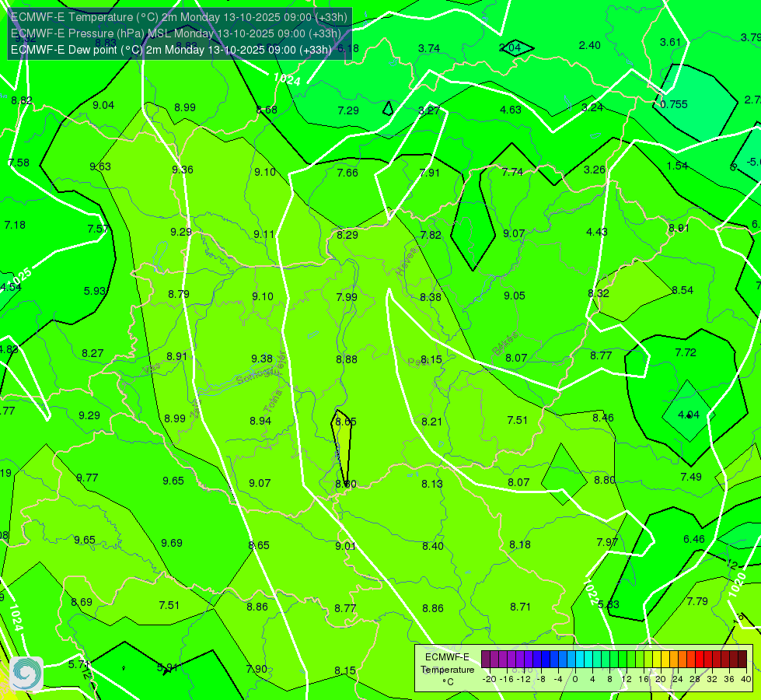Click the dew point value 7.90
The height and width of the screenshot is (700, 761).
pos(257,670)
